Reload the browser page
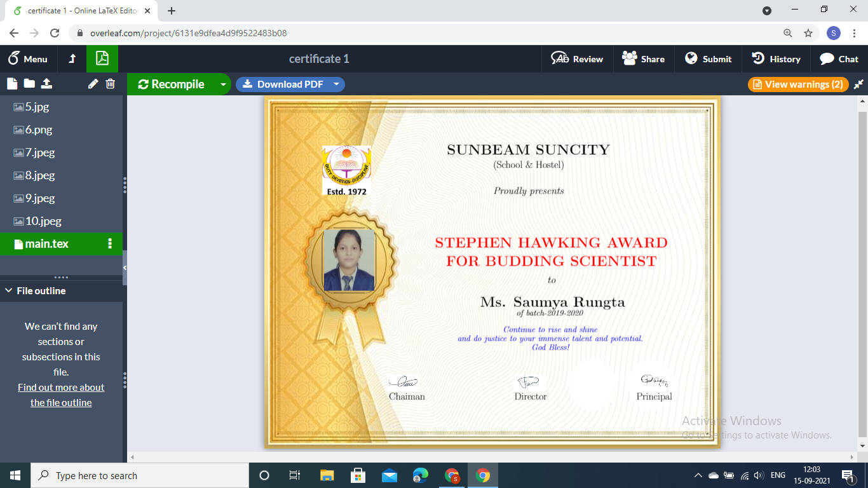 click(55, 33)
